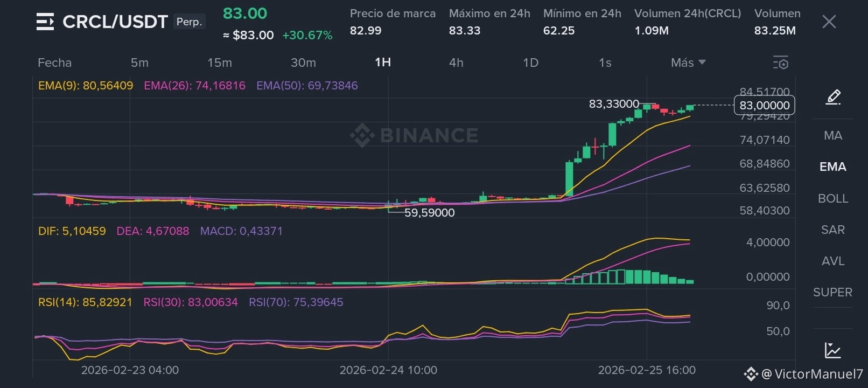Viewport: 868px width, 388px height.
Task: Enable the SAR indicator
Action: pos(832,230)
